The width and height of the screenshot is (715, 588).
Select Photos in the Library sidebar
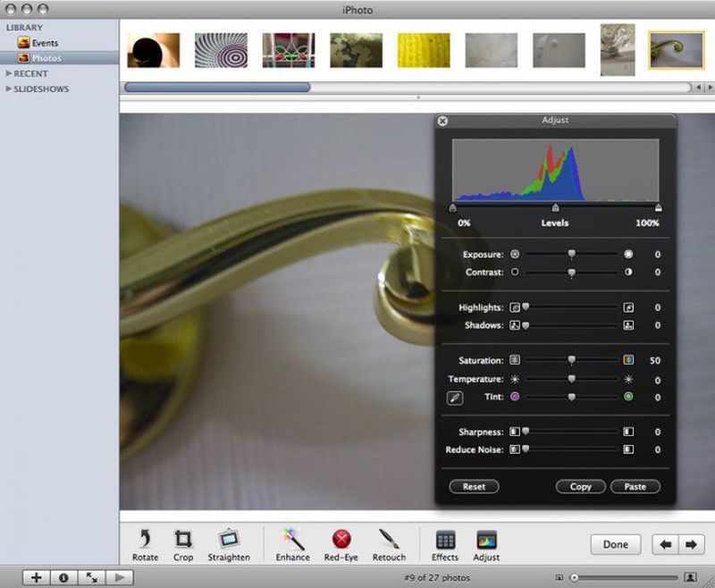tap(46, 58)
